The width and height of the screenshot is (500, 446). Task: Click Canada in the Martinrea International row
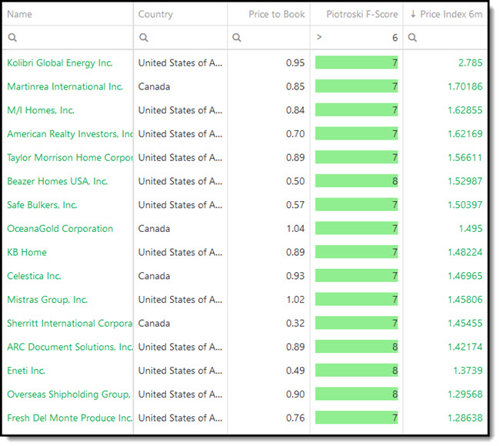(x=154, y=87)
